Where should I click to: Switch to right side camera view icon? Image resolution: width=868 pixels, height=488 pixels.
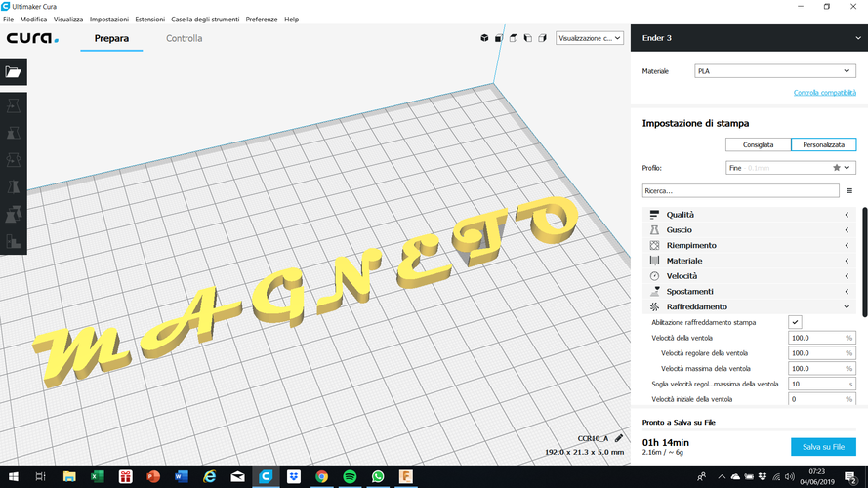(542, 38)
